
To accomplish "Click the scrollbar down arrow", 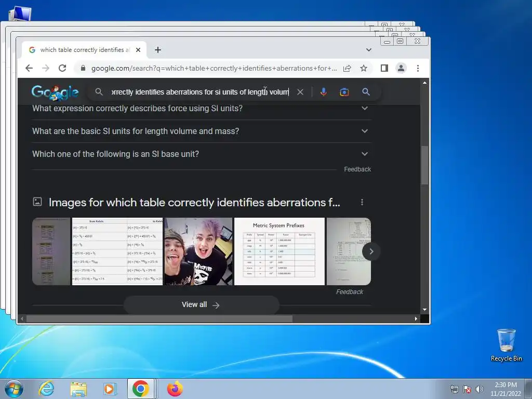I will [424, 310].
